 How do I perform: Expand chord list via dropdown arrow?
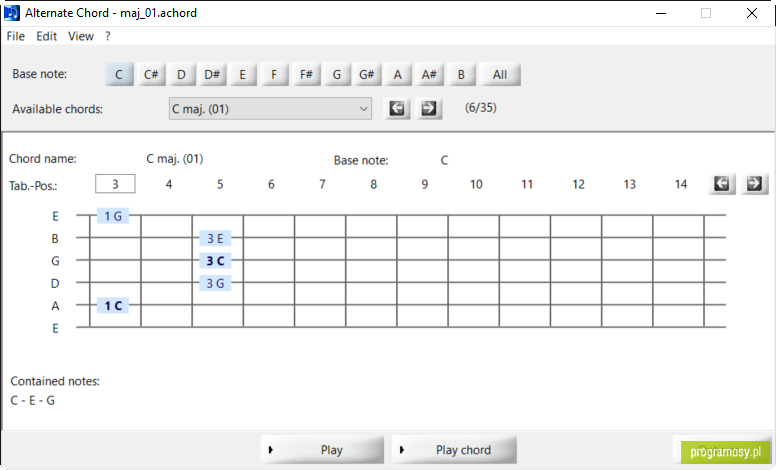363,109
